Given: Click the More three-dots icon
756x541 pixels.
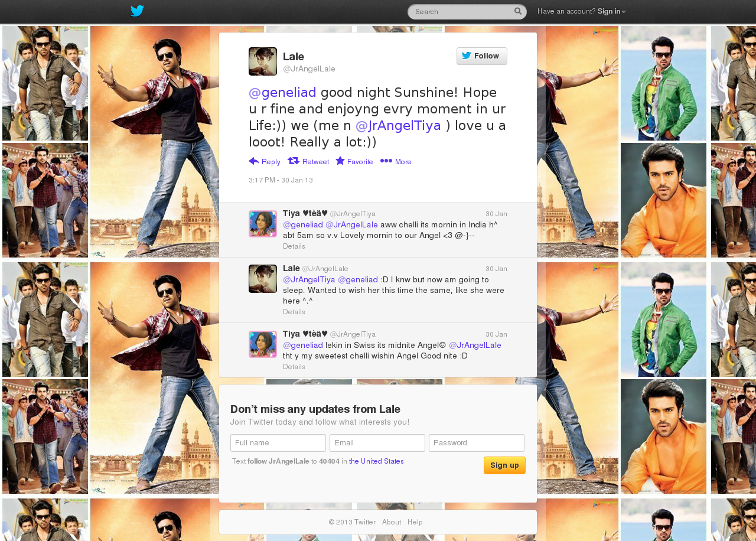Looking at the screenshot, I should pos(386,161).
